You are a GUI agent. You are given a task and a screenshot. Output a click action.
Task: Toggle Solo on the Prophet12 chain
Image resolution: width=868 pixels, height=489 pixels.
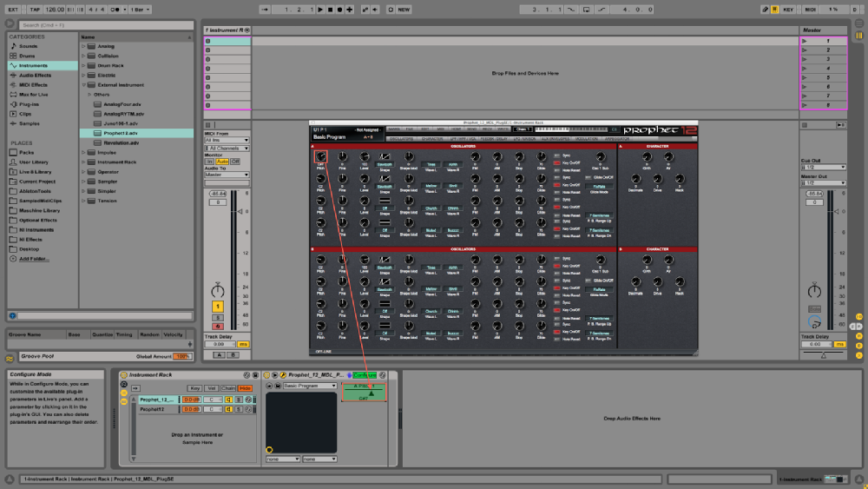[x=240, y=409]
